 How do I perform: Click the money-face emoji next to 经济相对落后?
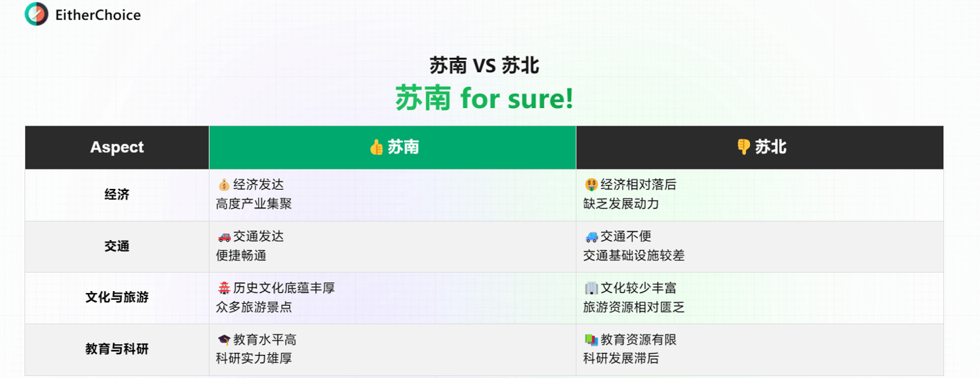point(591,185)
